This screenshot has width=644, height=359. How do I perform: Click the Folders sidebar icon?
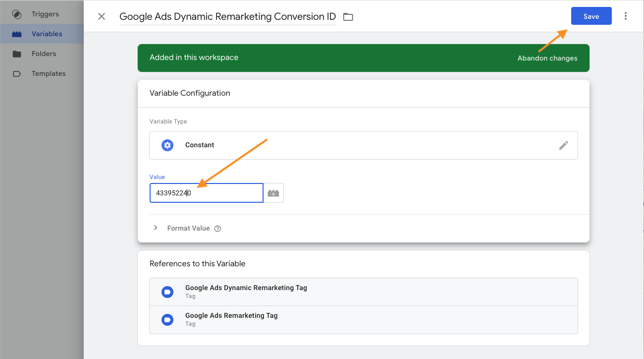pyautogui.click(x=17, y=54)
